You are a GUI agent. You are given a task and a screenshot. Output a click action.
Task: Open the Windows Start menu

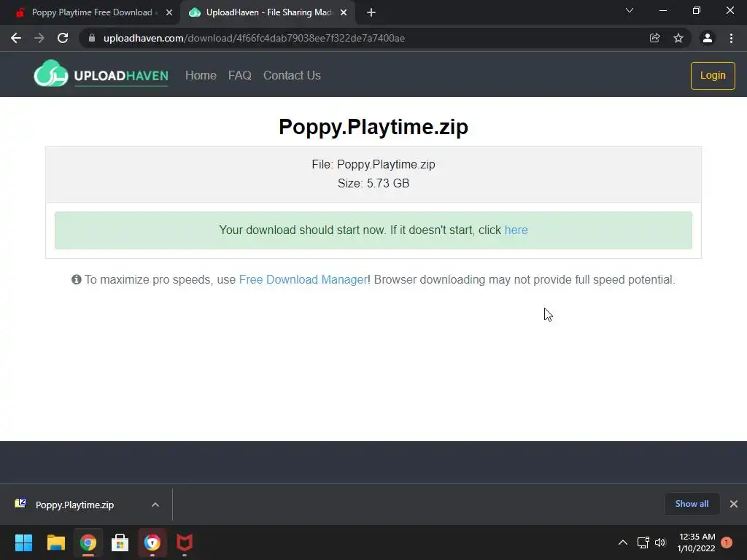tap(23, 542)
